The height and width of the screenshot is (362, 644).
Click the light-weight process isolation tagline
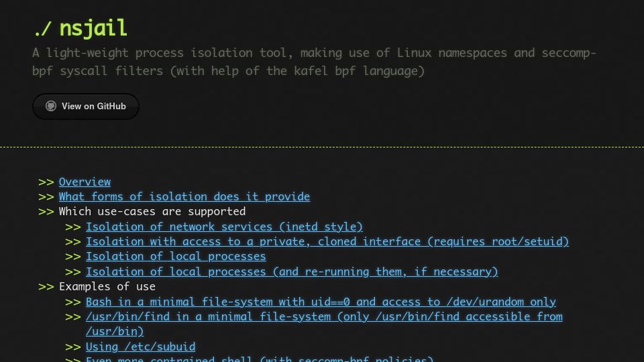[x=314, y=62]
